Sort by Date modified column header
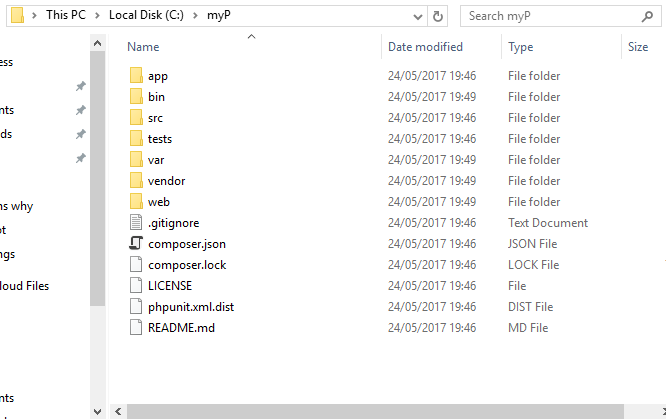 (x=425, y=47)
